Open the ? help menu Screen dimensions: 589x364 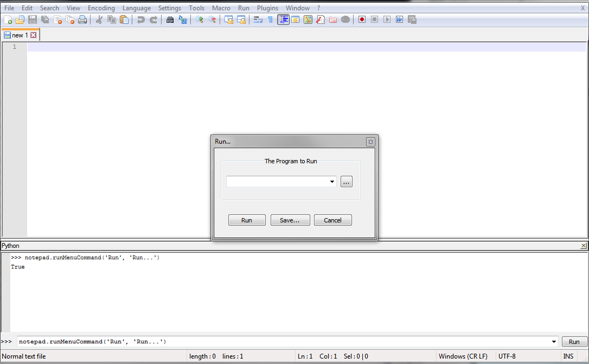tap(318, 8)
